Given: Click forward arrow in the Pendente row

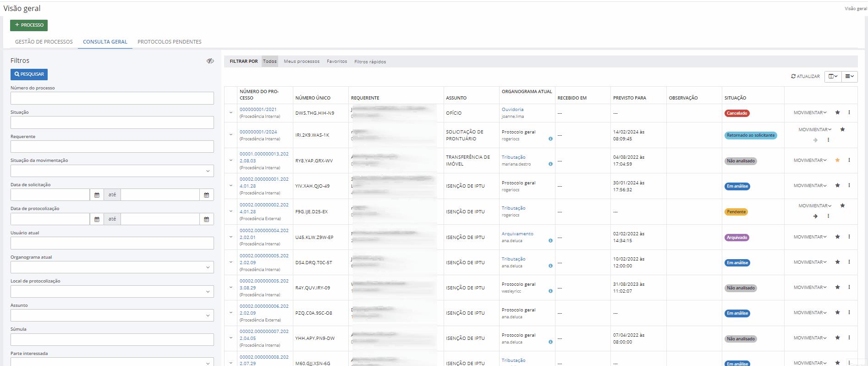Looking at the screenshot, I should (x=815, y=216).
